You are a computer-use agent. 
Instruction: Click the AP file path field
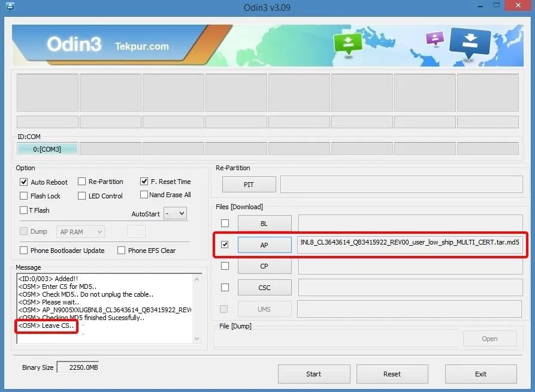410,245
